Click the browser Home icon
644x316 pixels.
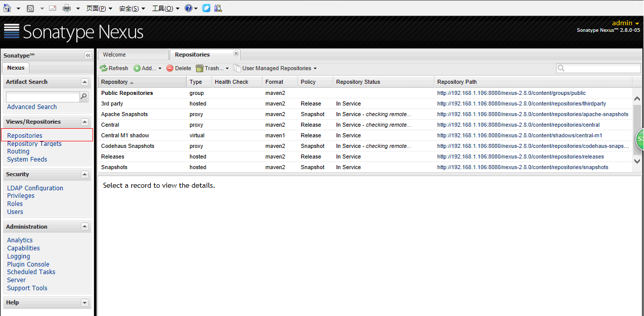coord(7,8)
